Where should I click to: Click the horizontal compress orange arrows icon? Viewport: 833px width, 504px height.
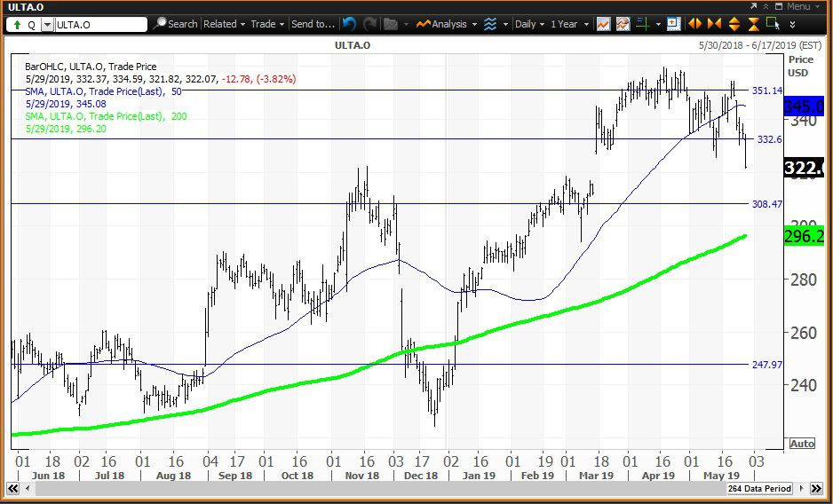pyautogui.click(x=714, y=24)
